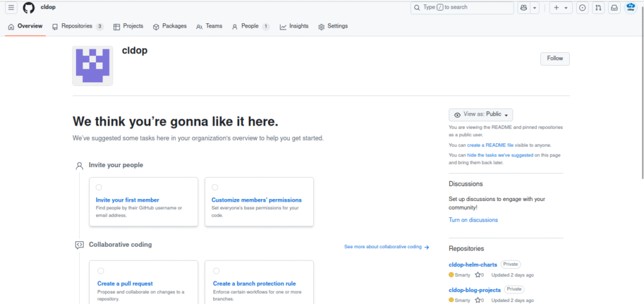Click the Repositories count badge 3
The image size is (644, 304).
click(x=100, y=26)
